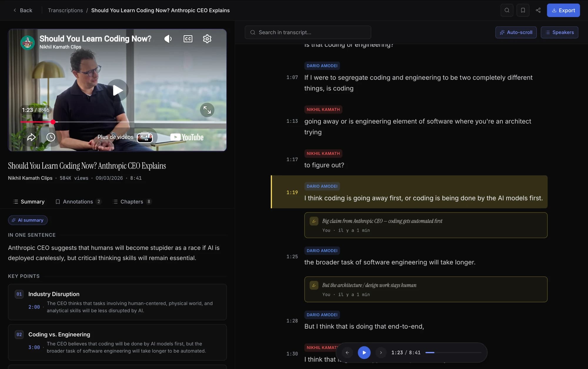Jump to the 2:00 key point timestamp
The height and width of the screenshot is (369, 588).
tap(34, 307)
